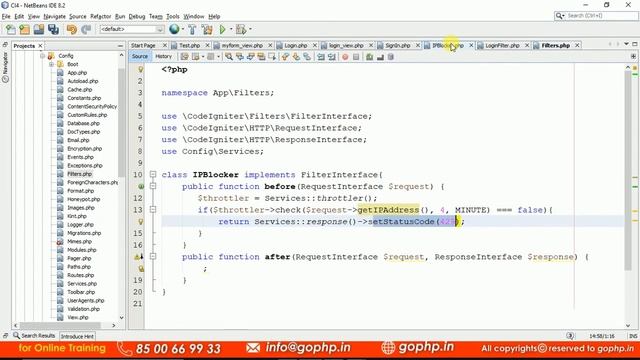Click the Undo toolbar icon
Viewport: 640px width, 360px height.
click(x=72, y=29)
